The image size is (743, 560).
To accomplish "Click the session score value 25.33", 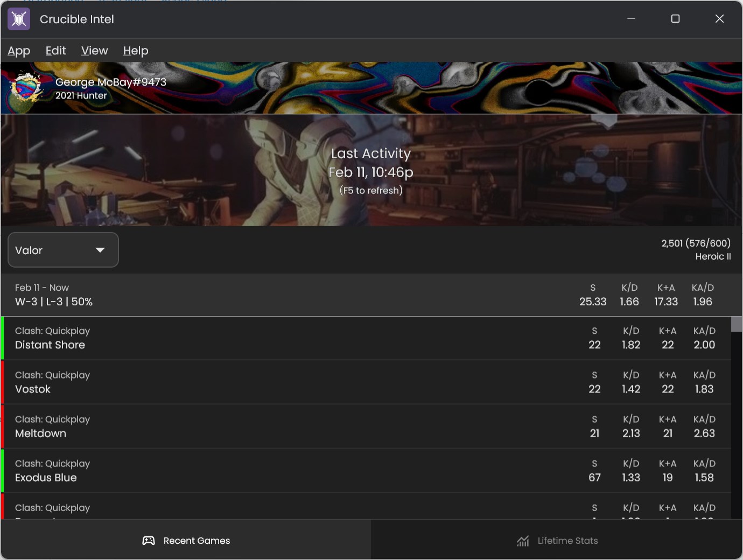I will 593,302.
